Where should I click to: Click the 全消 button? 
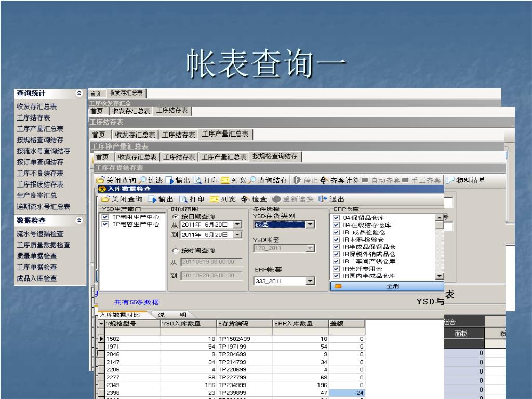pos(387,286)
